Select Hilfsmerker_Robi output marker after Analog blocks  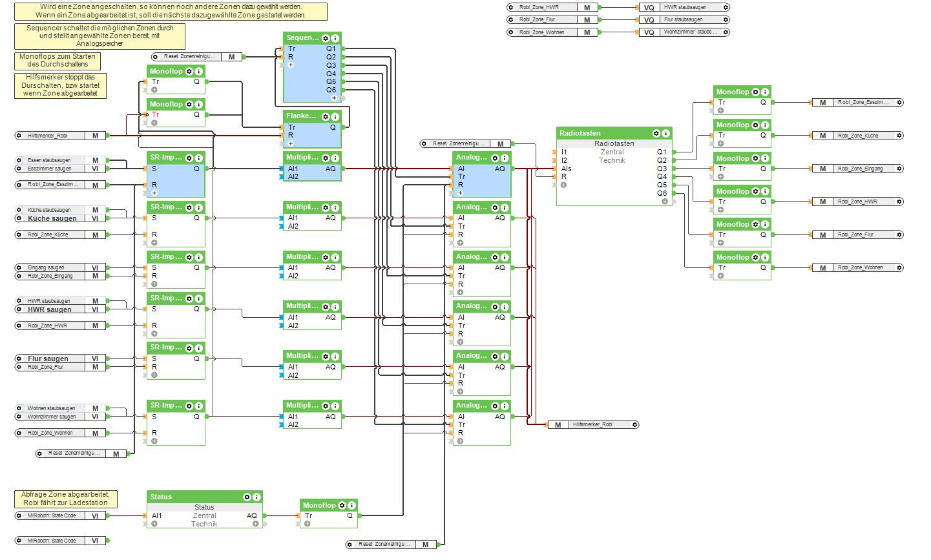click(x=593, y=425)
